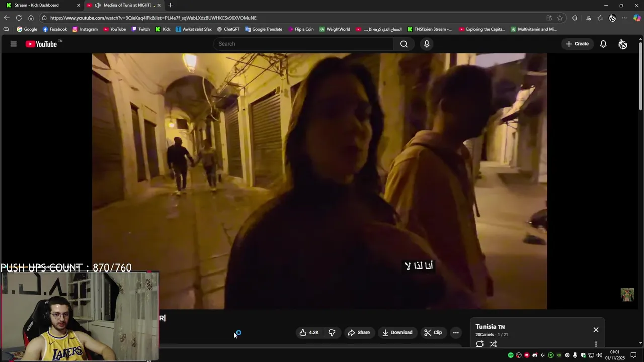Open the ChatGPT bookmark
Screen dimensions: 644x362
tap(228, 29)
